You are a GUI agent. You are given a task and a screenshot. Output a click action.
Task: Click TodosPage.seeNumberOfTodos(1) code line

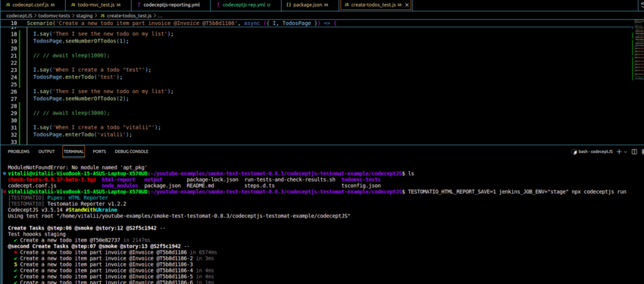pyautogui.click(x=81, y=41)
